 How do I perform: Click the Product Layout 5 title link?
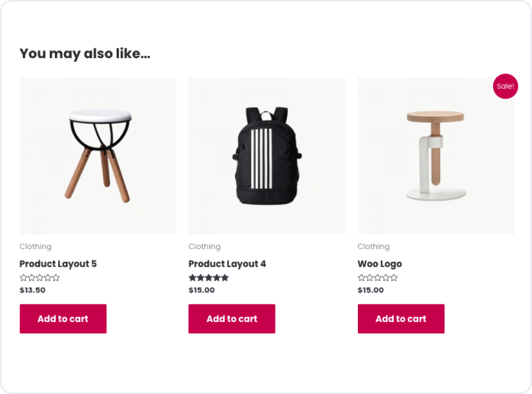pos(58,264)
